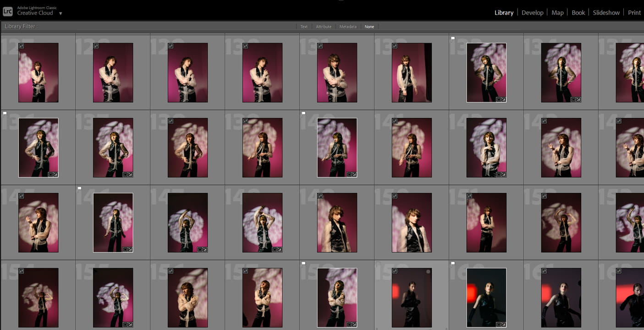Click the crop badge on photo 148
The height and width of the screenshot is (330, 644).
point(274,249)
